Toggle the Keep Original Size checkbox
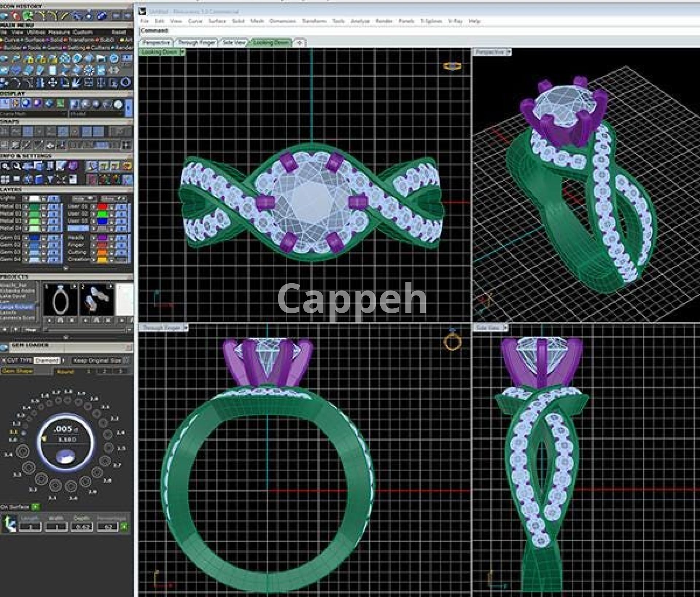 pos(126,360)
